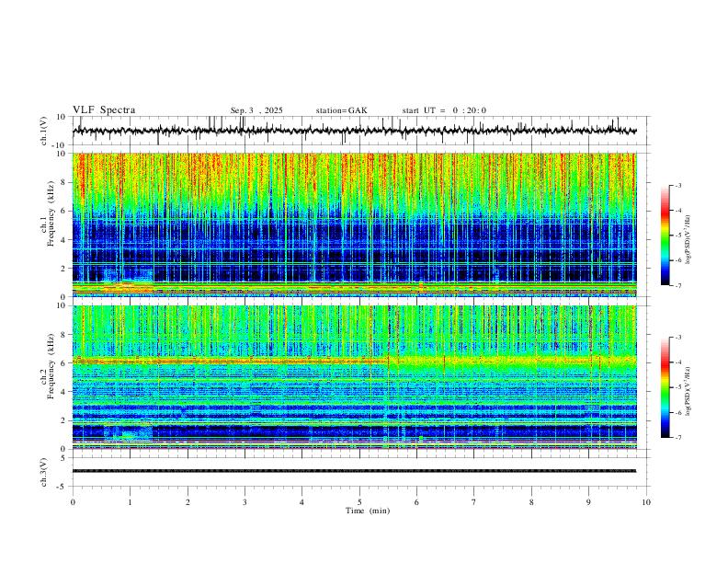Viewport: 728px width, 563px height.
Task: Click the time axis tick label '2'
Action: click(x=188, y=502)
